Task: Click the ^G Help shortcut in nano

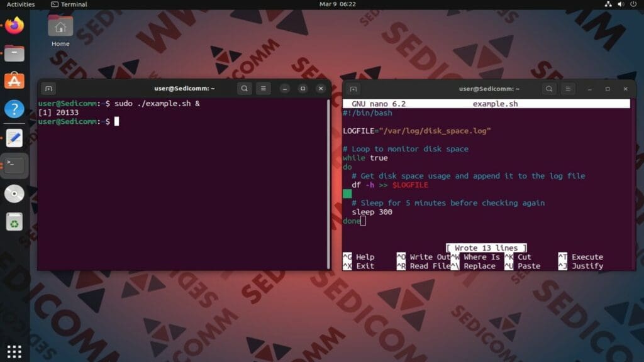Action: click(358, 257)
